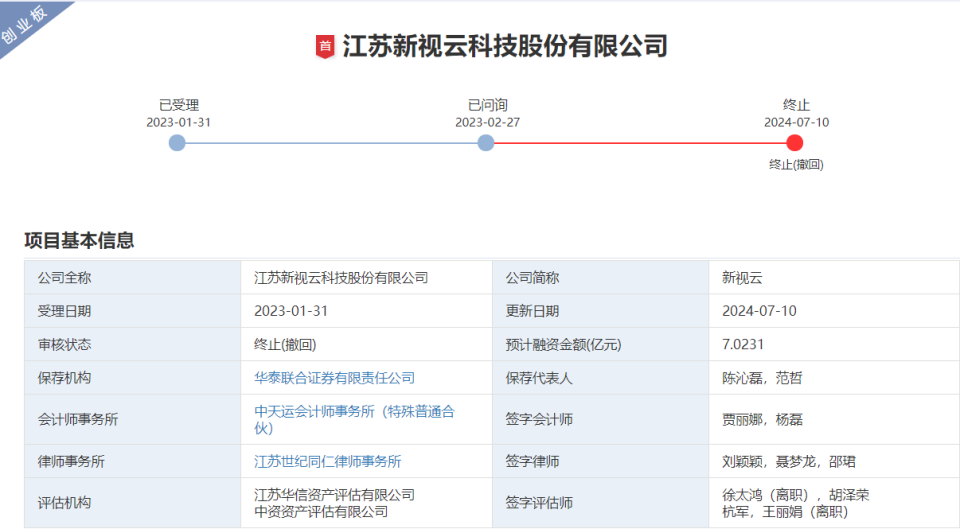Screen dimensions: 960x529
Task: Click the 已受理 timeline node dot
Action: (x=177, y=143)
